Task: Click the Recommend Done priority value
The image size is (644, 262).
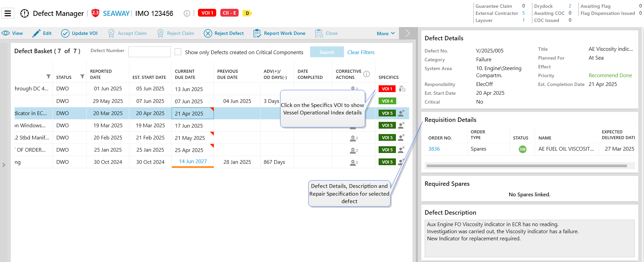Action: click(610, 75)
